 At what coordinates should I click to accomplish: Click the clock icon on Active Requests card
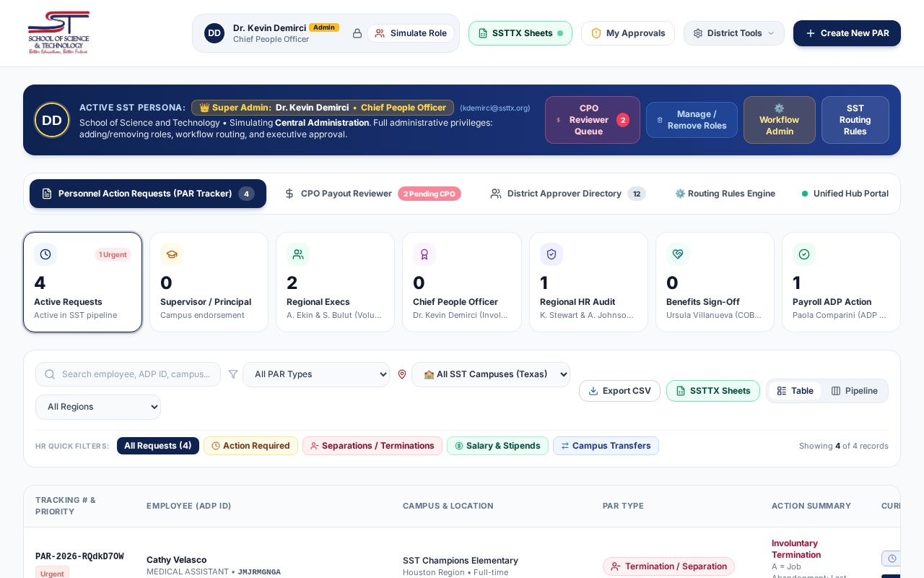(45, 254)
